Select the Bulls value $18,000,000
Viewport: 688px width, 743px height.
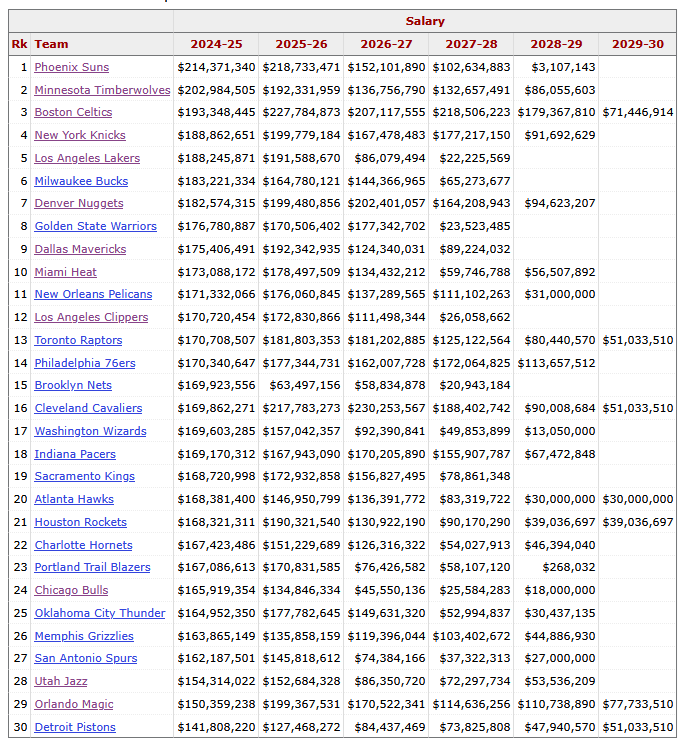tap(560, 590)
